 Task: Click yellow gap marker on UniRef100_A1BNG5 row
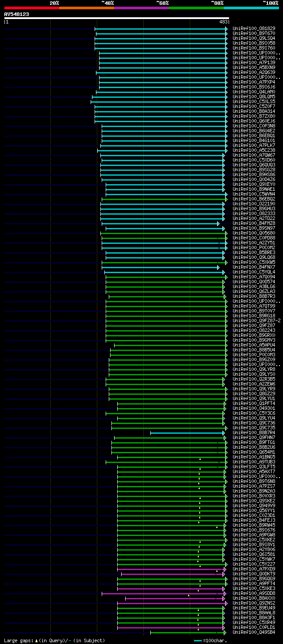200,459
